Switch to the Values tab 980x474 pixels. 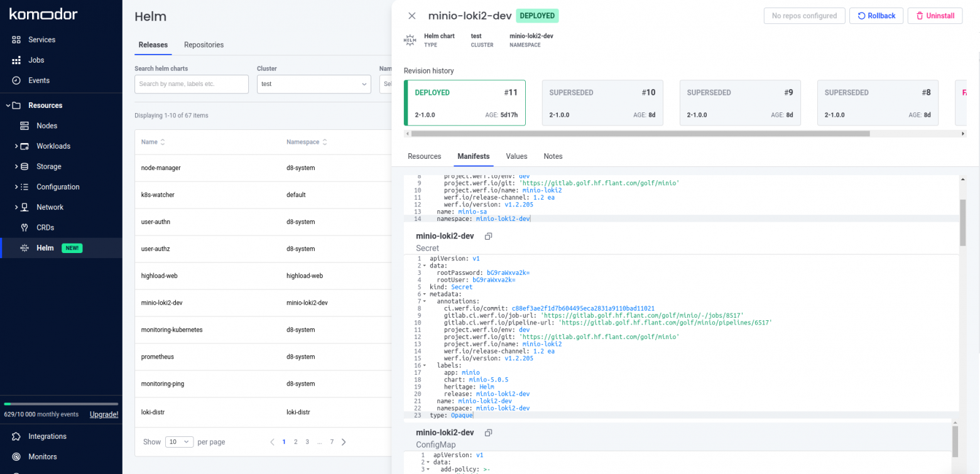pos(516,156)
